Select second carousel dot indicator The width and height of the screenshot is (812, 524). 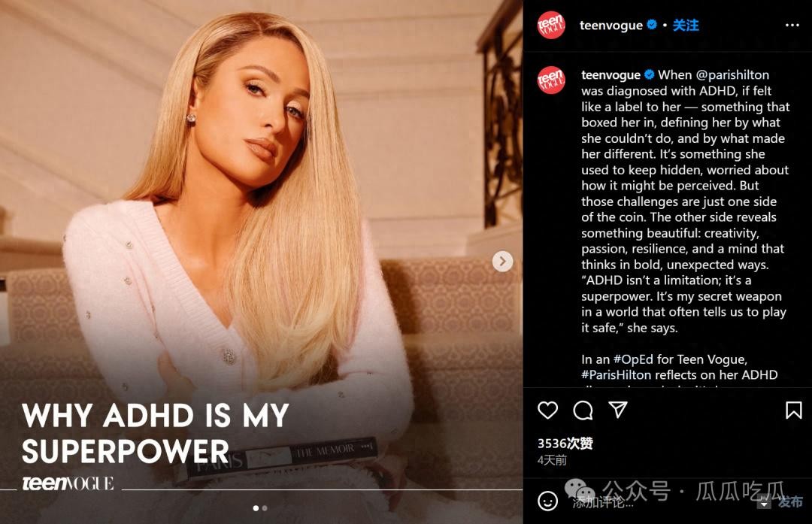(265, 508)
